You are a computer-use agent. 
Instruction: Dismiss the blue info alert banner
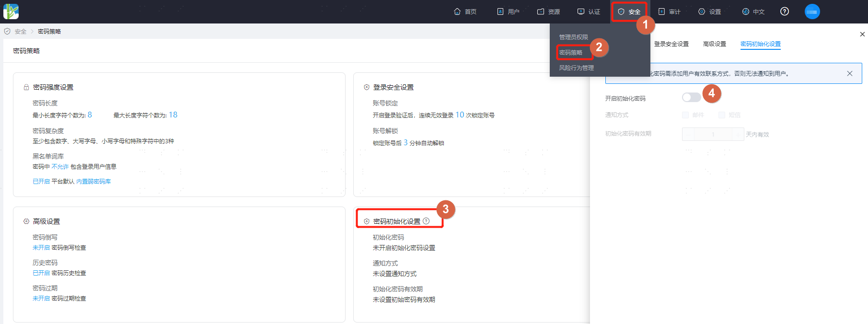coord(850,73)
